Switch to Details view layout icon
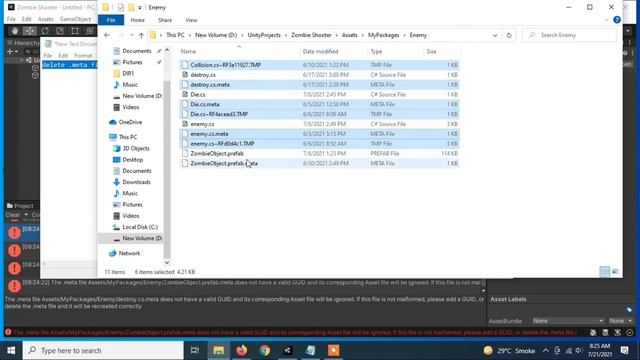 coord(604,271)
